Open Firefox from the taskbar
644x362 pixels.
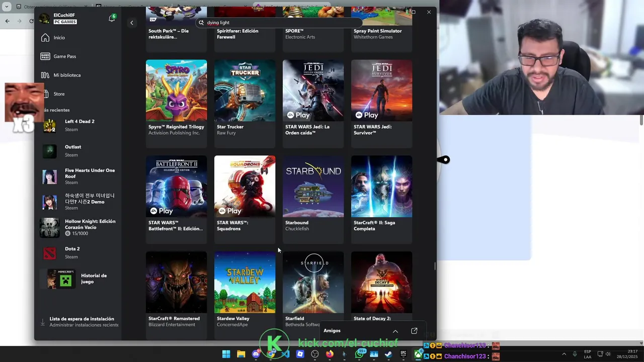tap(330, 354)
